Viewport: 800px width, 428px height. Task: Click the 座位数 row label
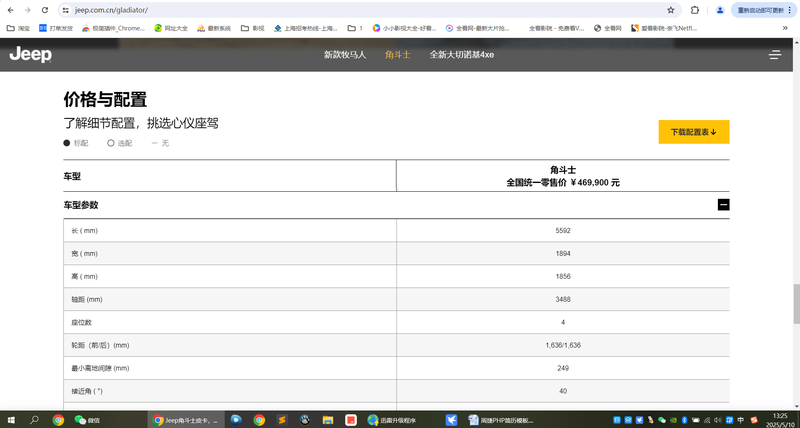81,322
